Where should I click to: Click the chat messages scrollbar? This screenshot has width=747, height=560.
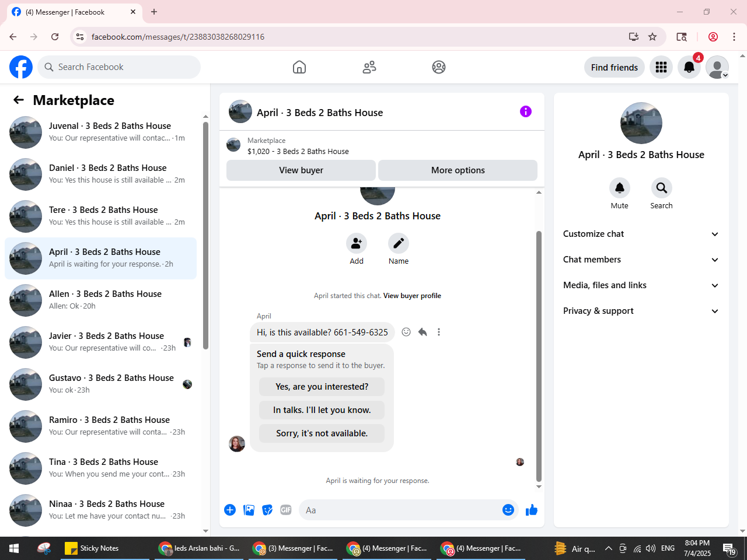point(539,356)
